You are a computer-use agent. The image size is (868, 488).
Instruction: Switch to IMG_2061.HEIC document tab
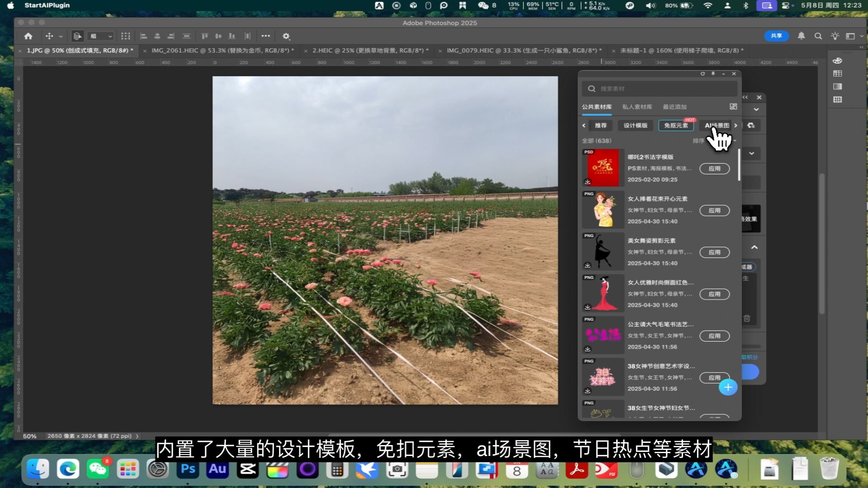click(x=222, y=51)
